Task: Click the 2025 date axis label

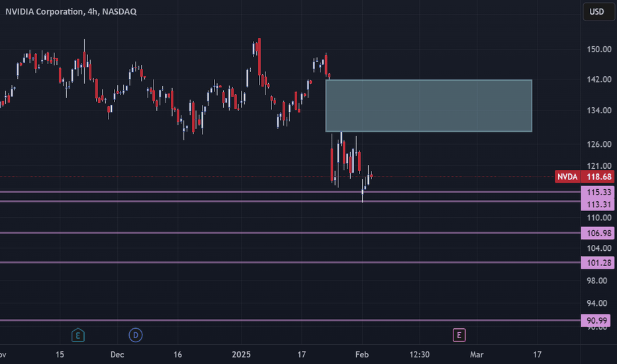Action: 241,355
